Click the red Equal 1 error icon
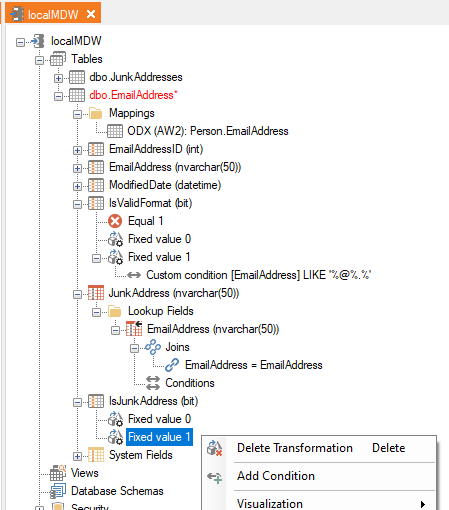 tap(115, 221)
